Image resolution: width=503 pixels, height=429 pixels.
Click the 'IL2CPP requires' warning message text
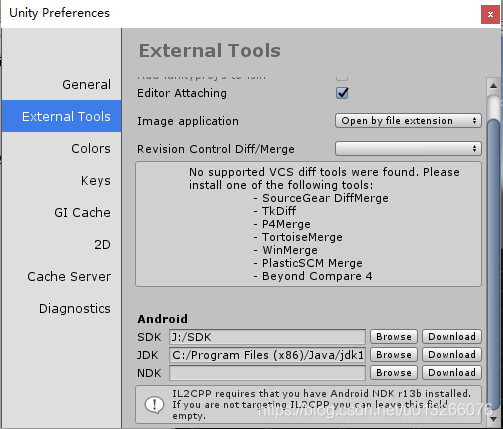321,405
